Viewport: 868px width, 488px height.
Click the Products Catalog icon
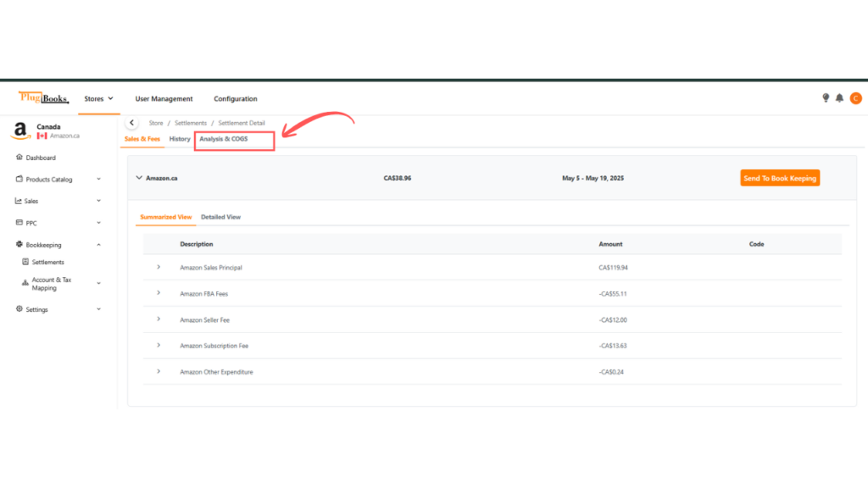[x=19, y=179]
